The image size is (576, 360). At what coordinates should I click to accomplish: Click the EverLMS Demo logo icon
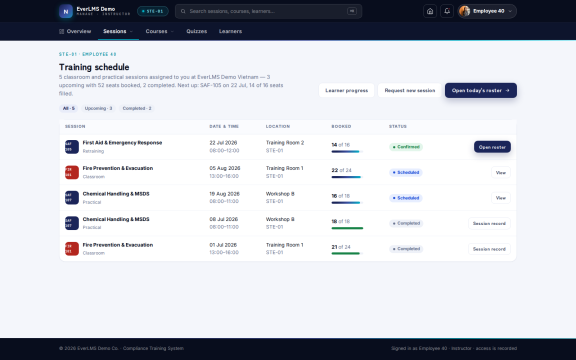[x=66, y=11]
